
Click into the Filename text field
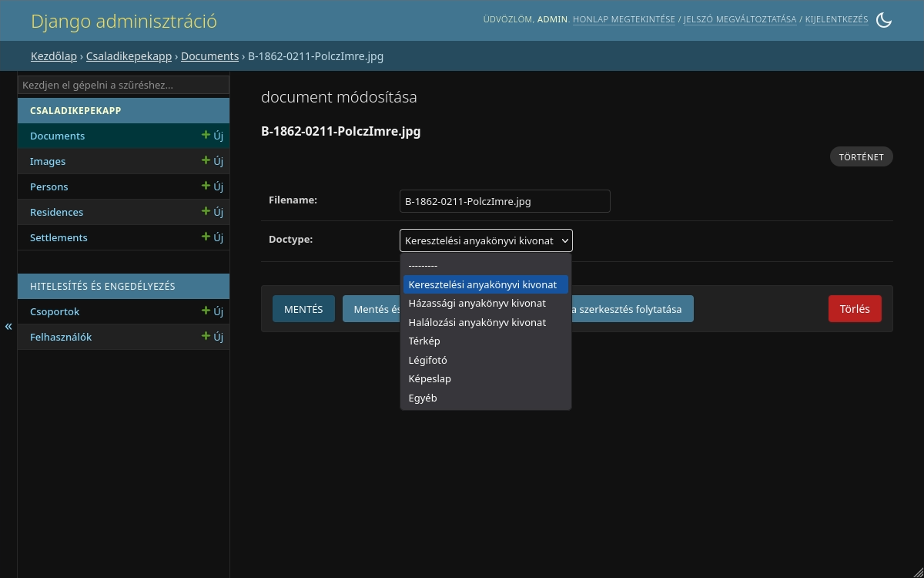click(505, 201)
